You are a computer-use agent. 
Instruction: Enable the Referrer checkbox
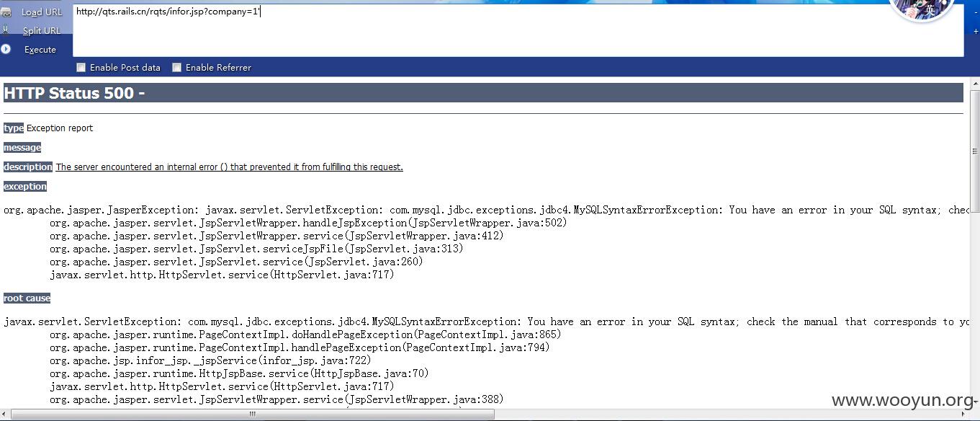[x=176, y=68]
